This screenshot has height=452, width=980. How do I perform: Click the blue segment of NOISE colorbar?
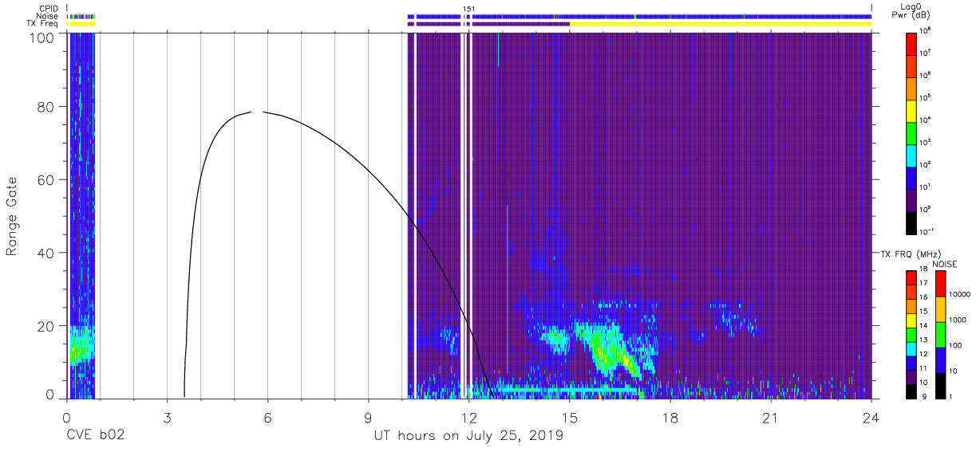[939, 360]
